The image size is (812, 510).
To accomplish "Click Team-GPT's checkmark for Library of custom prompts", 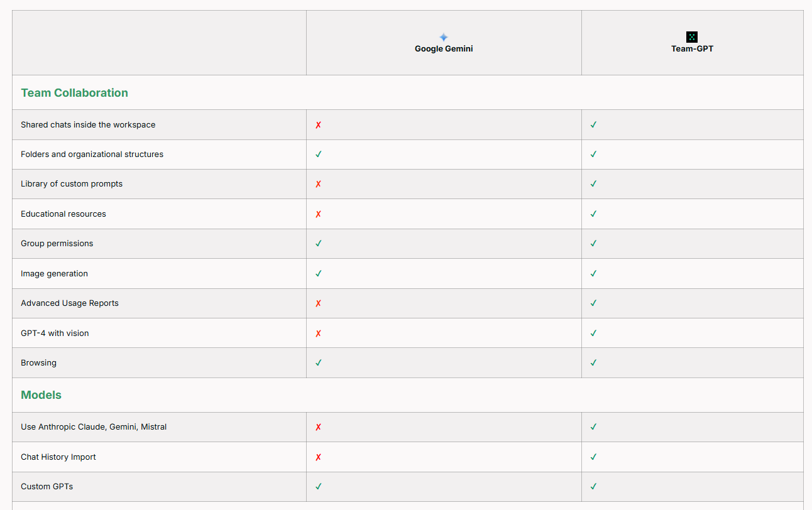I will (593, 183).
